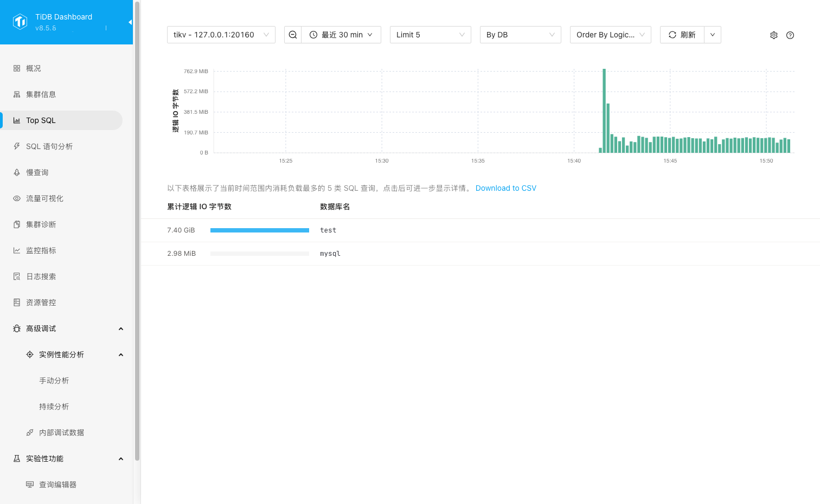
Task: Click the 刷新 refresh button
Action: click(681, 34)
